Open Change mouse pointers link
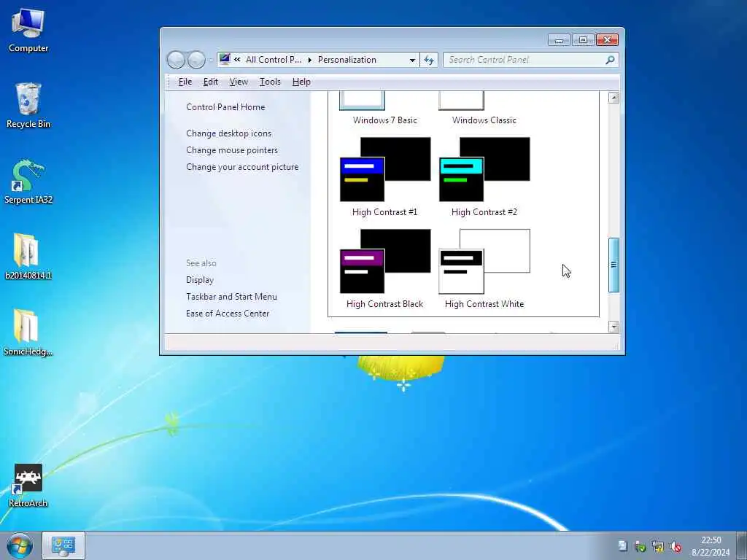The image size is (747, 560). [x=232, y=150]
